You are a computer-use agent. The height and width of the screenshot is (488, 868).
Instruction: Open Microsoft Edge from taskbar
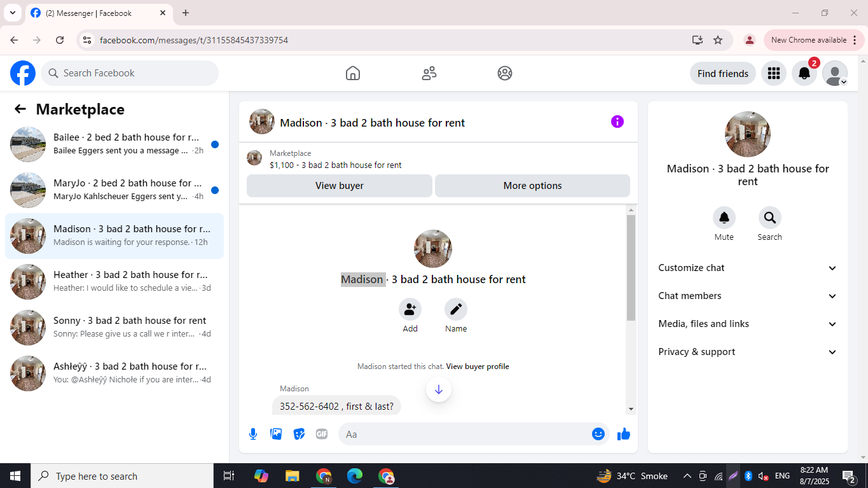point(355,476)
